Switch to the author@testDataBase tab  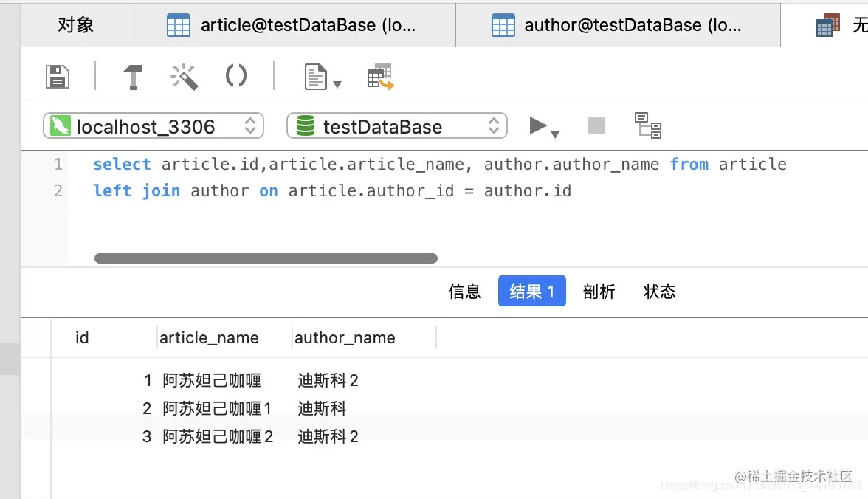pyautogui.click(x=619, y=25)
